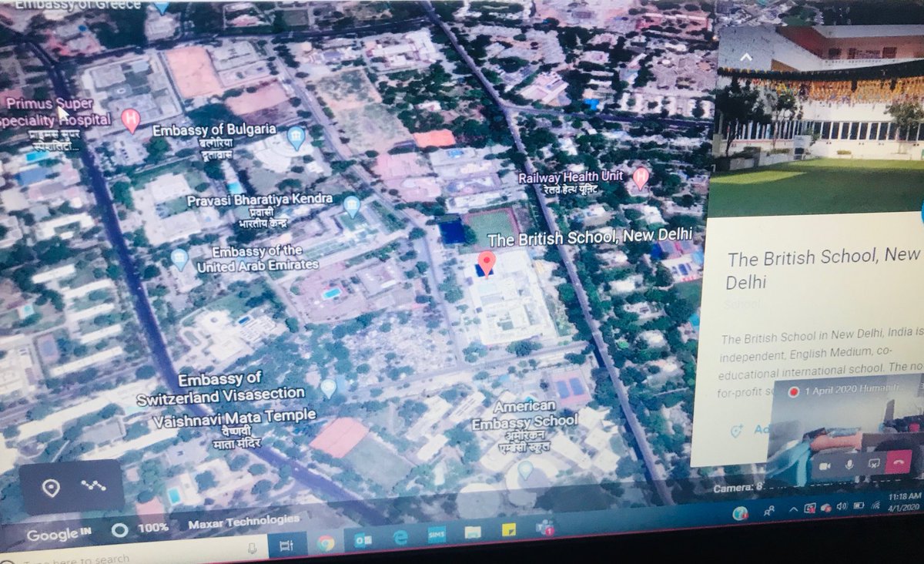The height and width of the screenshot is (564, 924).
Task: Click the volume icon in the system tray
Action: click(842, 506)
